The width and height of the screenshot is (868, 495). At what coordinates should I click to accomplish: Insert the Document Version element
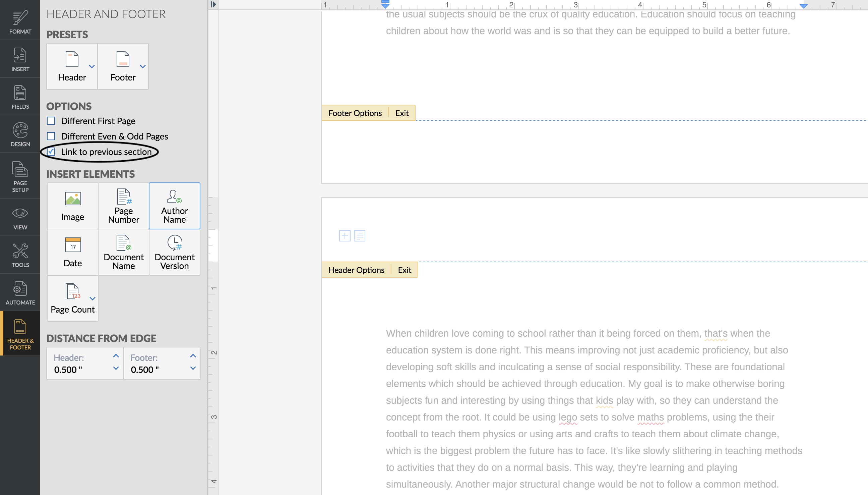[174, 252]
